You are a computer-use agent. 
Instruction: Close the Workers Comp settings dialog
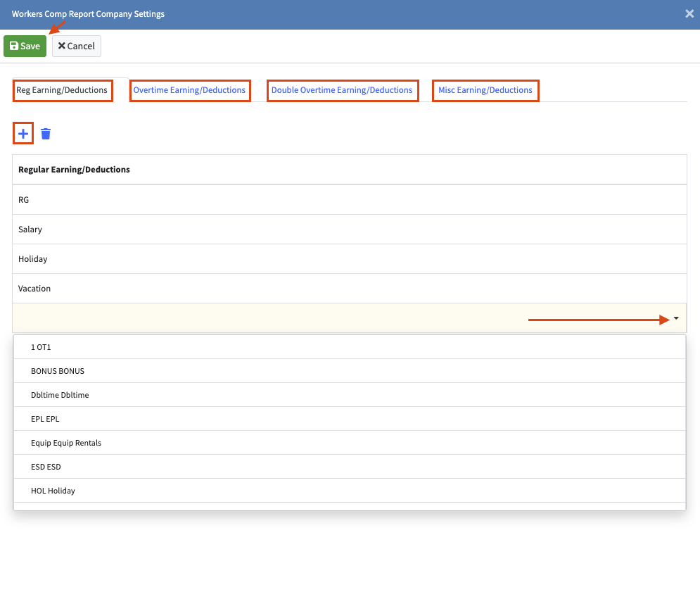point(689,14)
